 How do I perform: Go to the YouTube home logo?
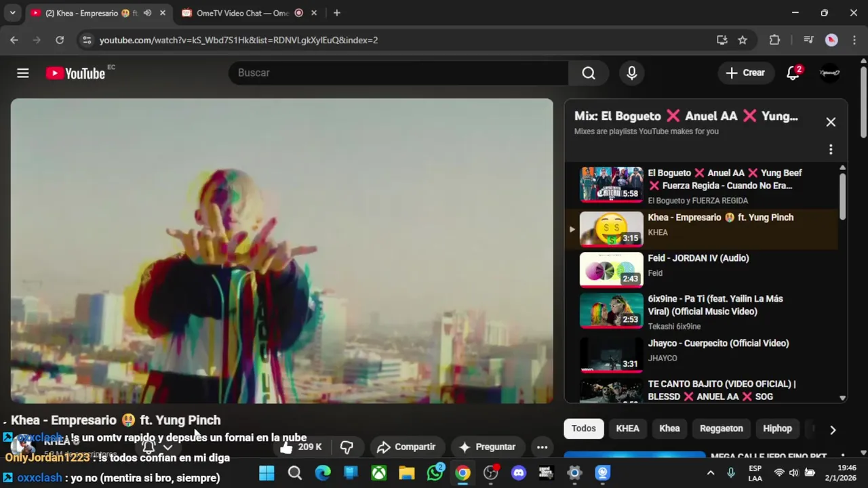coord(75,73)
